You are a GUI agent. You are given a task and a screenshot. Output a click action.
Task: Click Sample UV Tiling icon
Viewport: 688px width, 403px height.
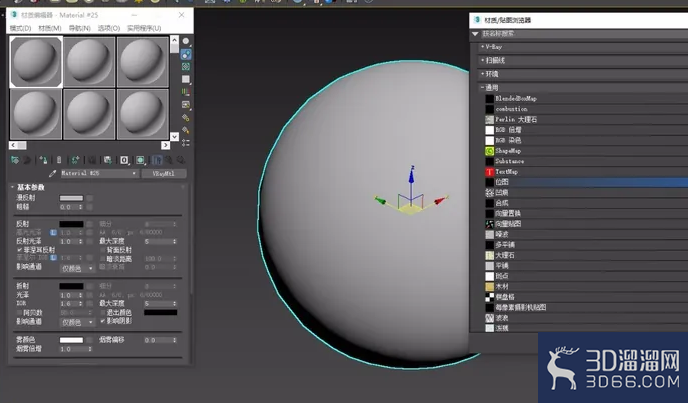point(186,79)
